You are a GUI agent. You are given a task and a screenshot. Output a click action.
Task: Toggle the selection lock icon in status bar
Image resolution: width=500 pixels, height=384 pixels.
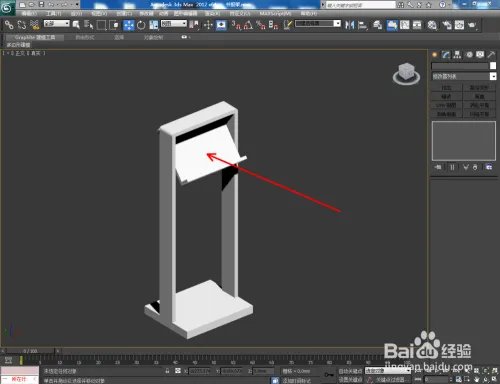pyautogui.click(x=167, y=371)
